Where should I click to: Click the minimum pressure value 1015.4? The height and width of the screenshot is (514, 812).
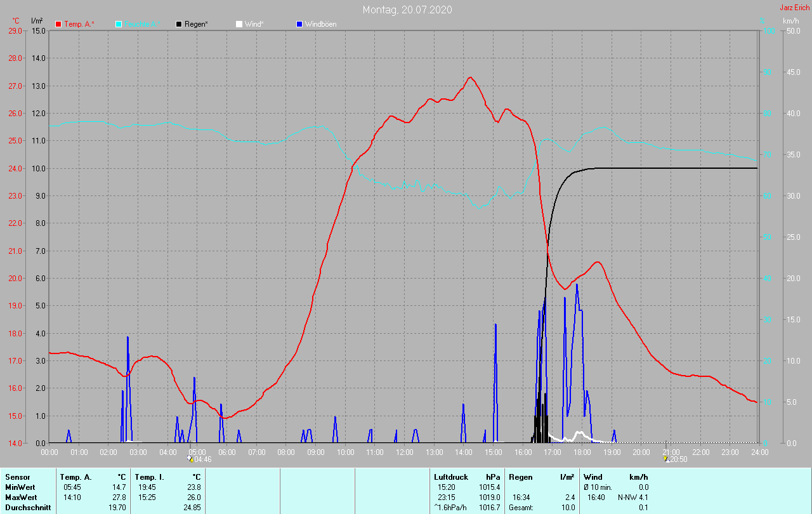tap(488, 487)
